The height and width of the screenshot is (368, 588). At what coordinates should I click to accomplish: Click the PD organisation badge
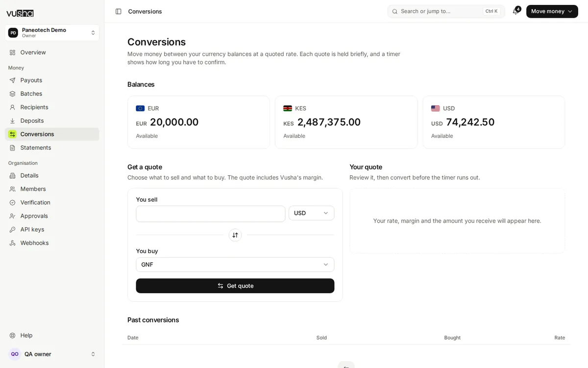pyautogui.click(x=13, y=33)
